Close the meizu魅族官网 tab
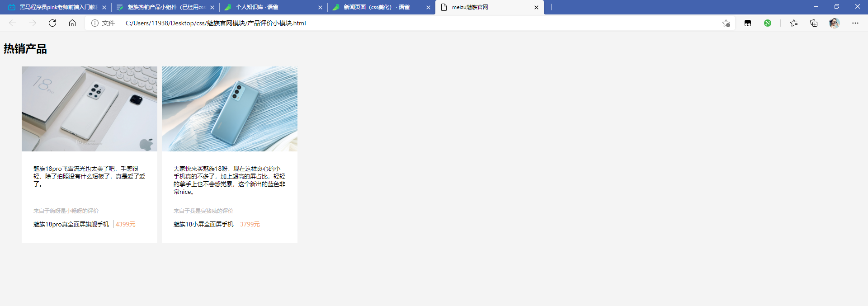Screen dimensions: 868x306 537,7
